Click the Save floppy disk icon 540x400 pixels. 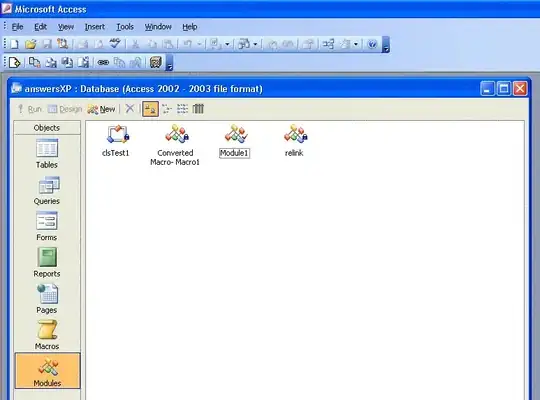[x=47, y=44]
